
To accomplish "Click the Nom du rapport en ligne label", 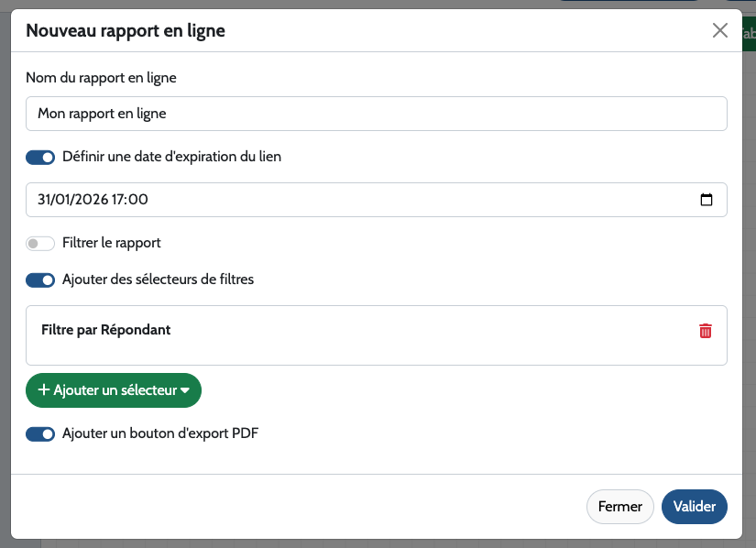I will click(x=101, y=78).
